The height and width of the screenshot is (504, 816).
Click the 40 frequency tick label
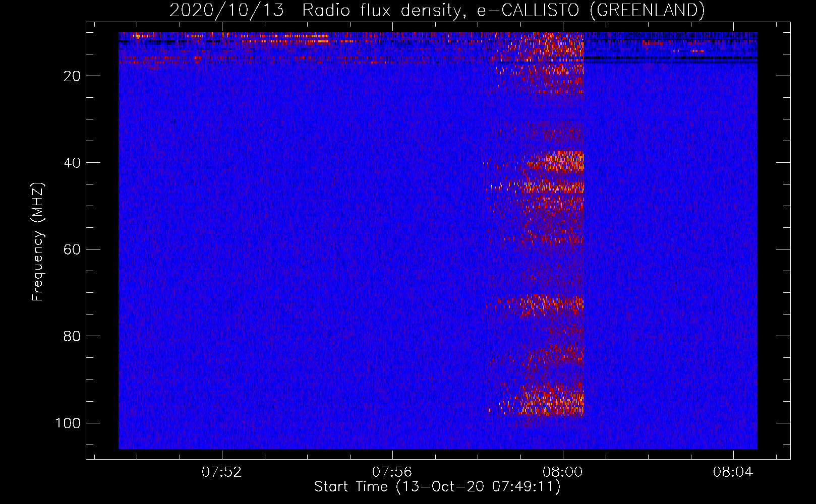(72, 163)
